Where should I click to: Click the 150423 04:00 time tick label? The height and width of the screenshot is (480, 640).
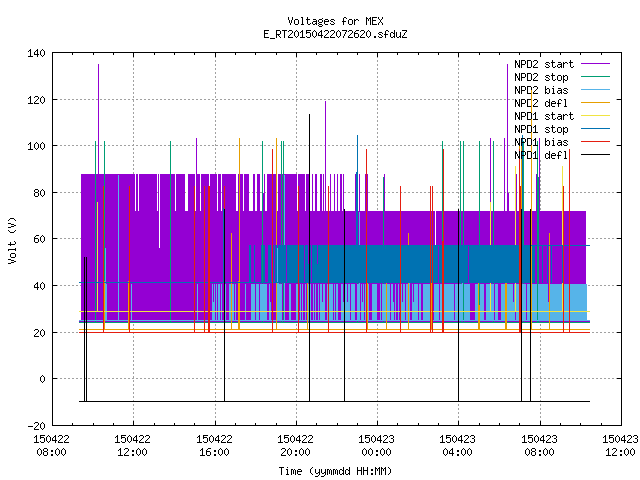tap(458, 446)
